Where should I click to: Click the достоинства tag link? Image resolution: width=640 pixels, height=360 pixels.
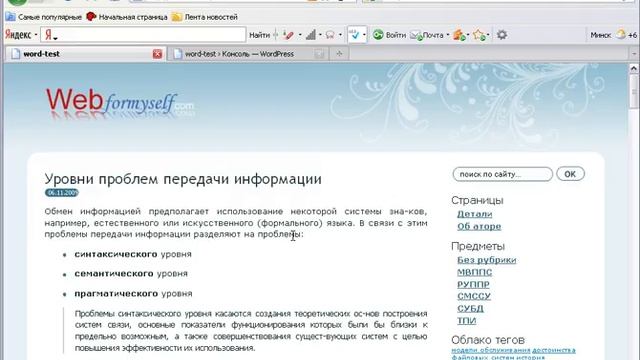point(554,350)
